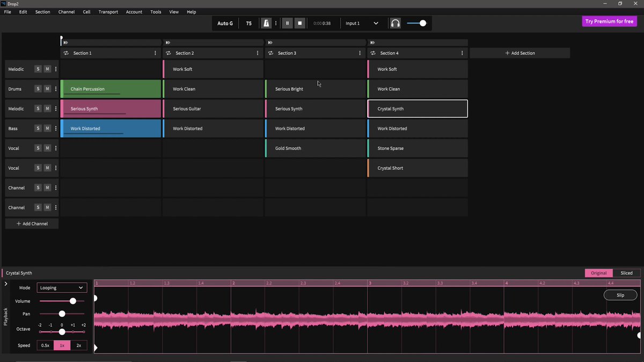Open Section 1 options menu
The image size is (644, 362).
pos(155,53)
